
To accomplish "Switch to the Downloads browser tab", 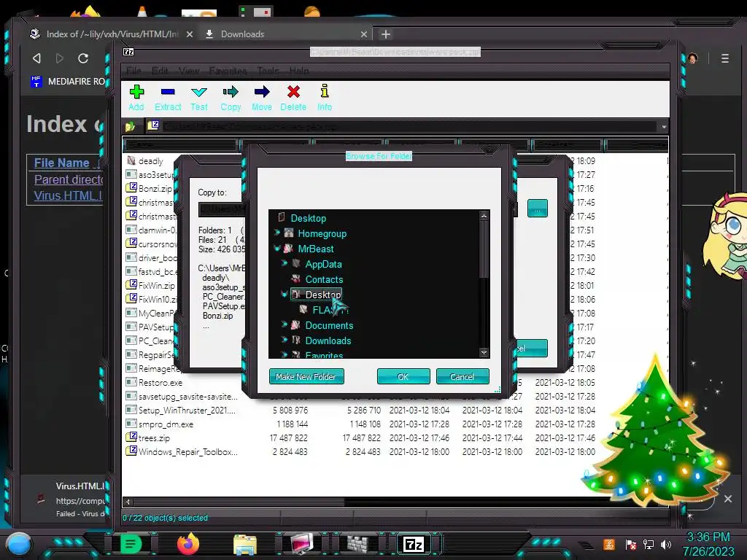I will click(x=285, y=34).
